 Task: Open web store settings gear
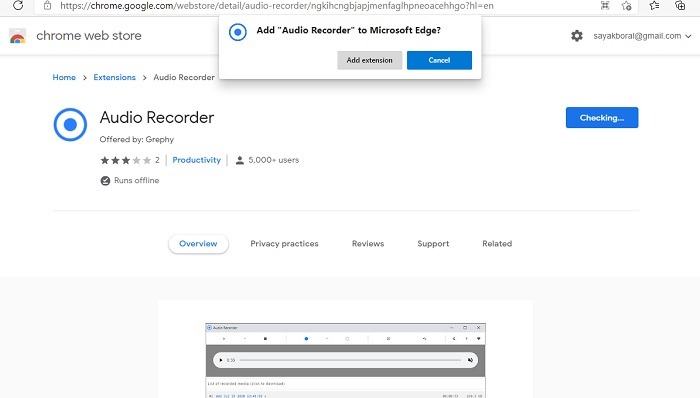(577, 36)
